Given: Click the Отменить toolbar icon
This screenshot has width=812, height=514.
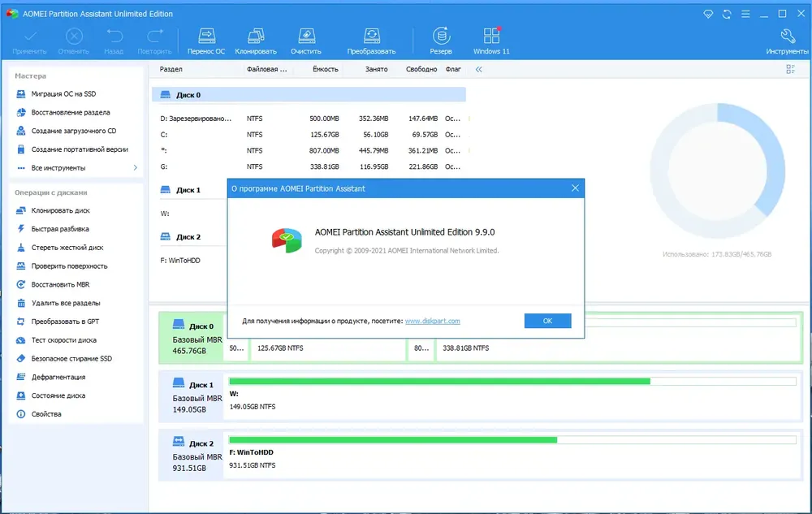Looking at the screenshot, I should click(74, 41).
